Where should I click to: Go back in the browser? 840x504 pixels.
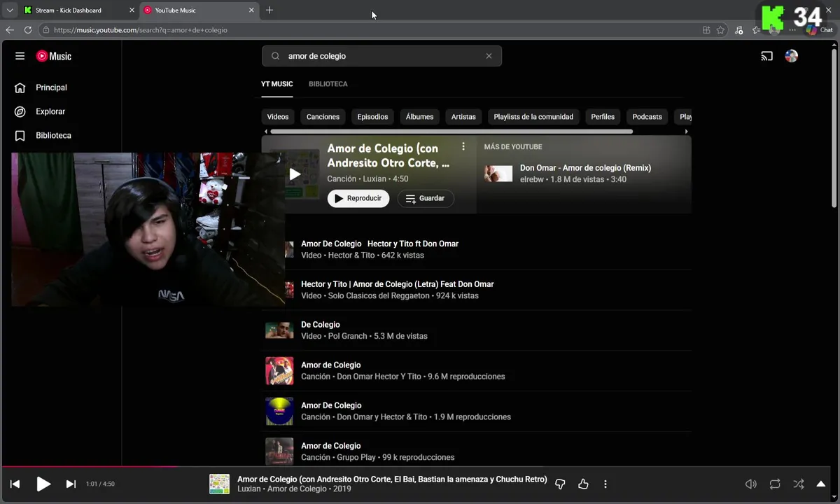pyautogui.click(x=10, y=30)
